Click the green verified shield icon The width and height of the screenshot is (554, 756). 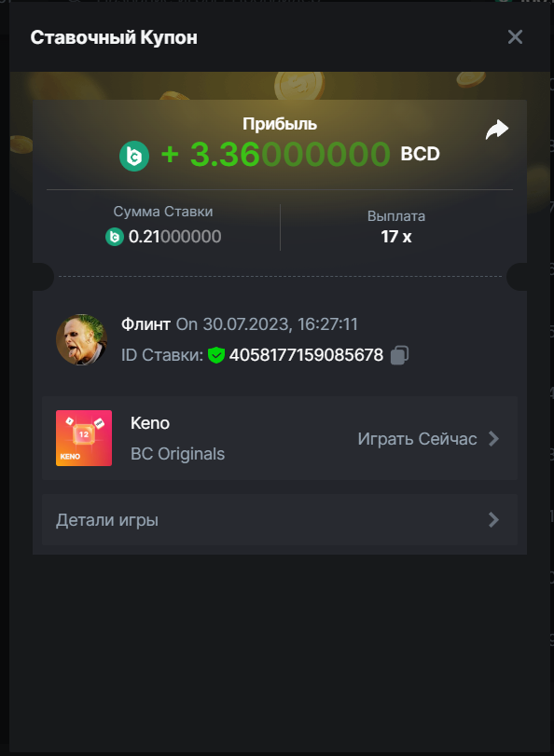[215, 355]
